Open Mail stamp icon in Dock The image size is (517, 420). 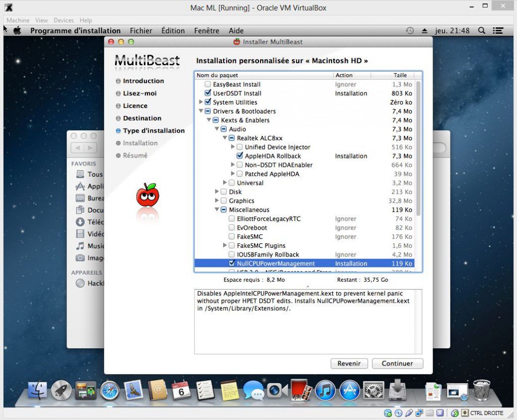(x=133, y=390)
